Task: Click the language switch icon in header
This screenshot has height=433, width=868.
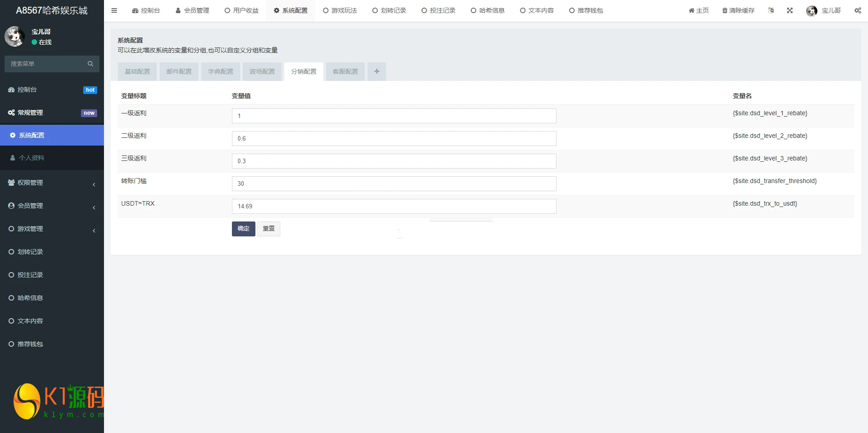Action: (x=771, y=10)
